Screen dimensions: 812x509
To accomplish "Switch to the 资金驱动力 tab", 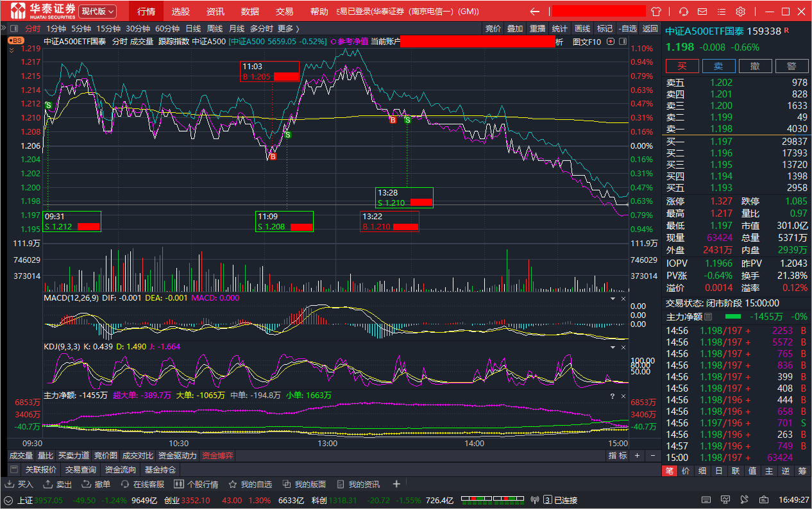I will click(x=177, y=456).
